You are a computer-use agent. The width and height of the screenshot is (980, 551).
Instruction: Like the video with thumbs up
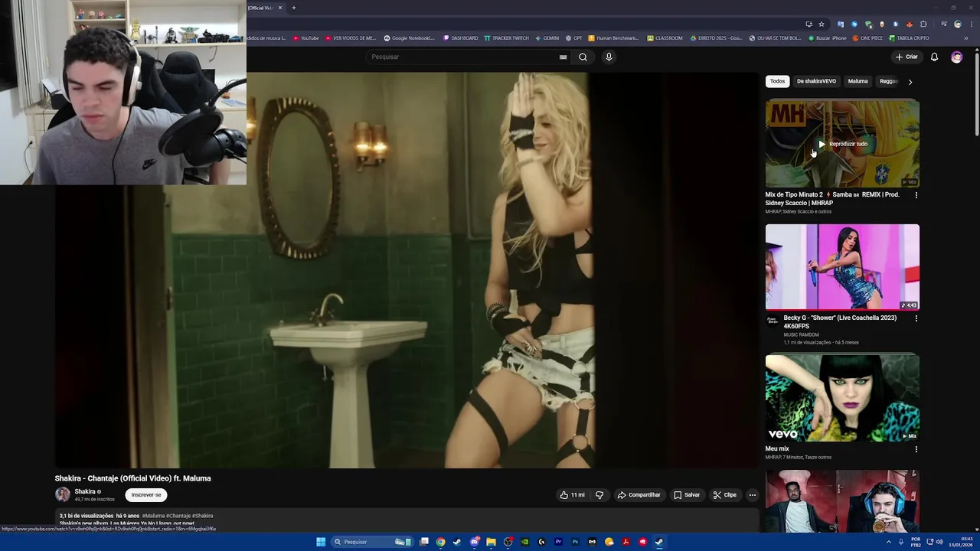pos(572,495)
